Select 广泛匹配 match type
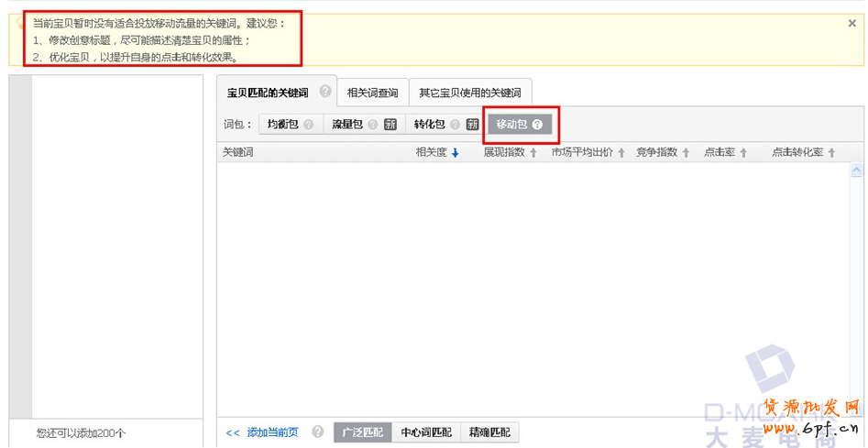Screen dimensions: 868x448 362,432
